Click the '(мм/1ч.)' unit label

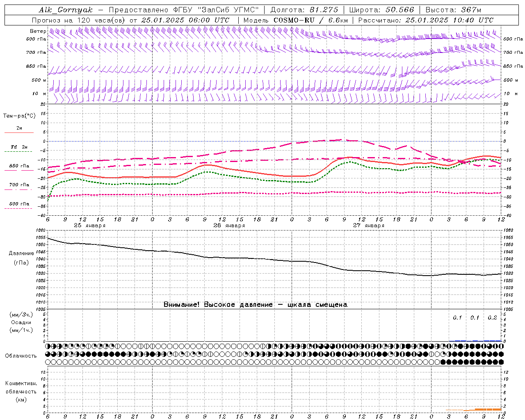(x=21, y=330)
